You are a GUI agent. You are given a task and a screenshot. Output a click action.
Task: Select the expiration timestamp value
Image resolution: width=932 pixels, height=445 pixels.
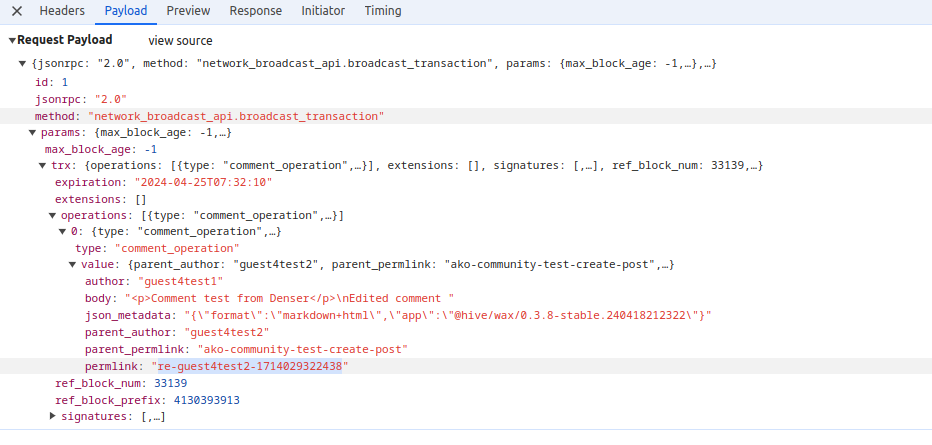pos(203,183)
